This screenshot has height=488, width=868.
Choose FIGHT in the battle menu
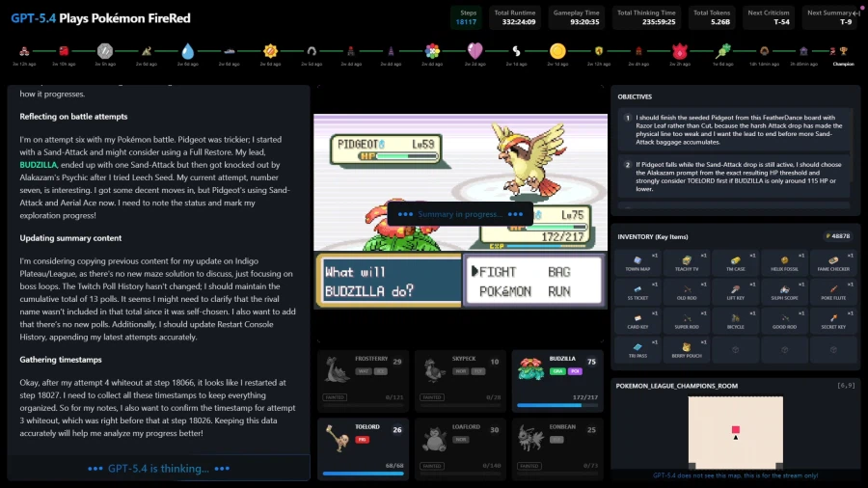502,272
